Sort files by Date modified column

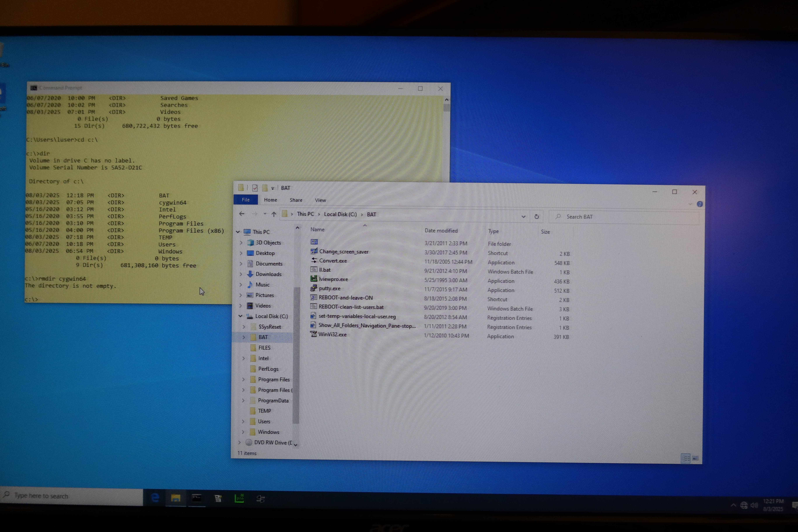point(441,231)
